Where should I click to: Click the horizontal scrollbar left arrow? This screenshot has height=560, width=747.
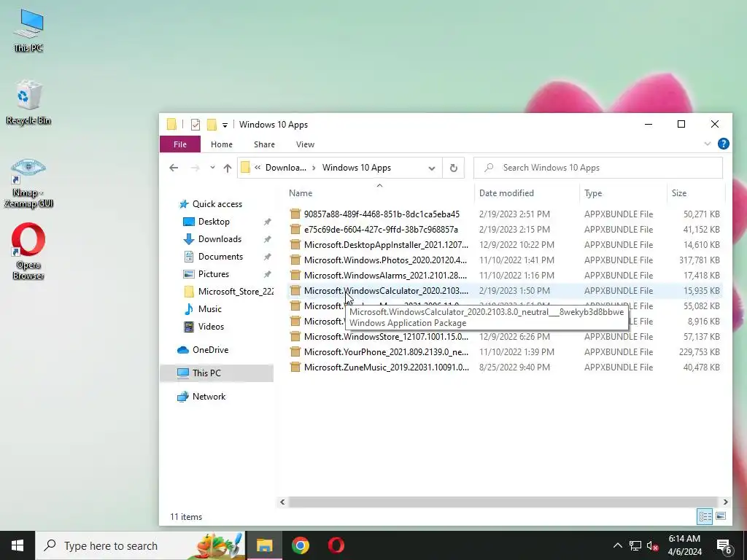tap(282, 502)
